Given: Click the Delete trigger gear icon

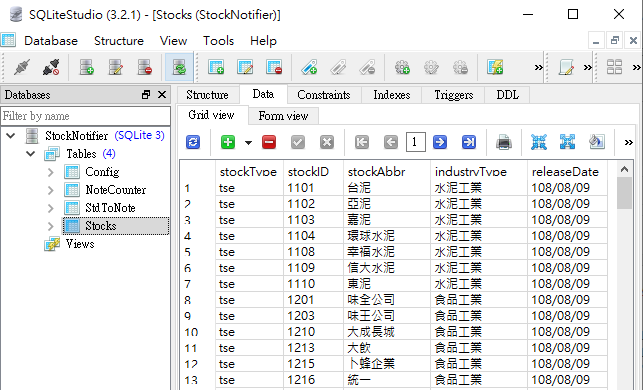Looking at the screenshot, I should 461,67.
